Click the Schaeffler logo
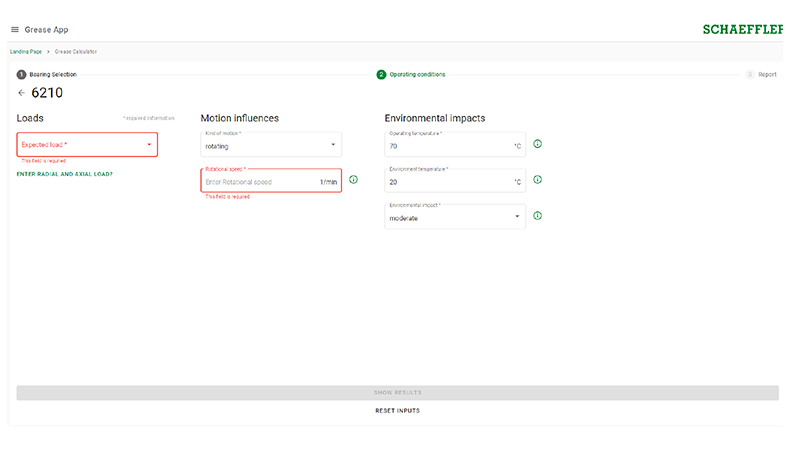800x450 pixels. (x=744, y=30)
